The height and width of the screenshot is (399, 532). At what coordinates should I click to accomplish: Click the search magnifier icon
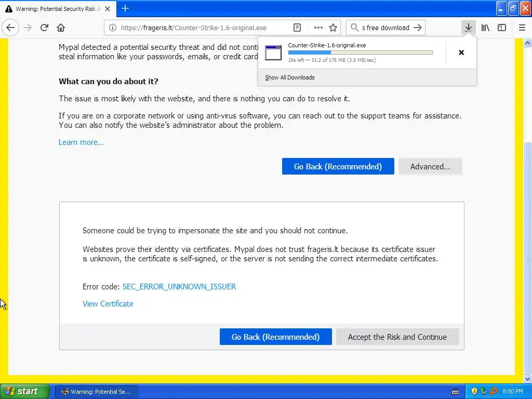[354, 28]
